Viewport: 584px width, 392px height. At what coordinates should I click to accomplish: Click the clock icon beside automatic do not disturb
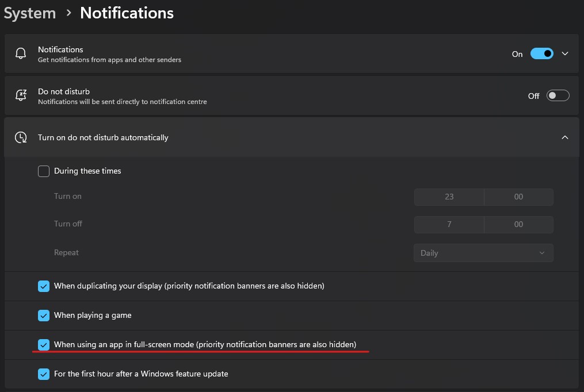tap(20, 137)
